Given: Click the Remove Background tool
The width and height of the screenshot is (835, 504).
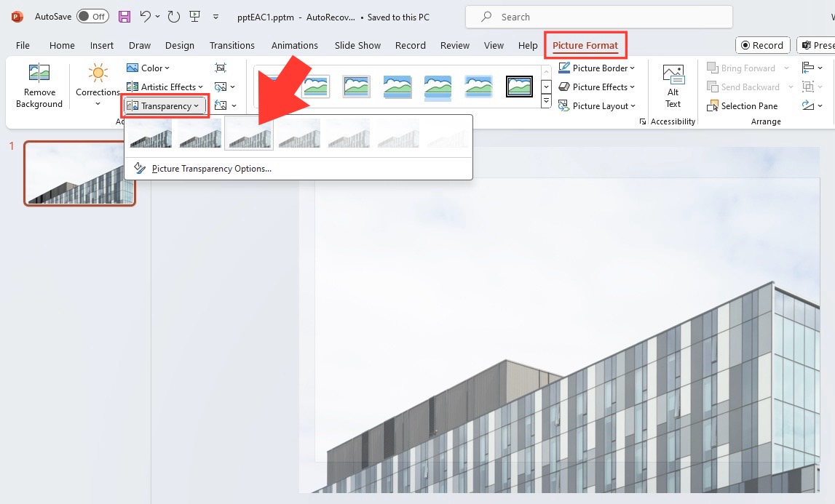Looking at the screenshot, I should tap(39, 86).
